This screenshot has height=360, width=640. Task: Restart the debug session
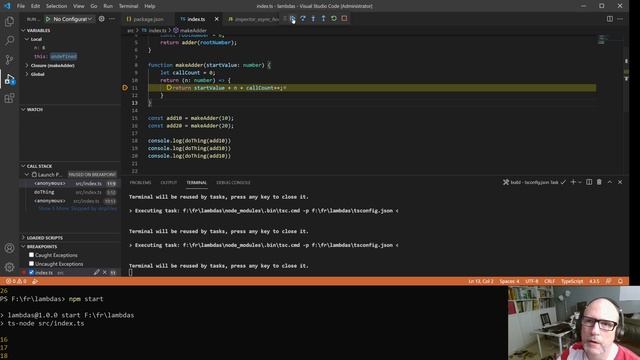pos(334,19)
